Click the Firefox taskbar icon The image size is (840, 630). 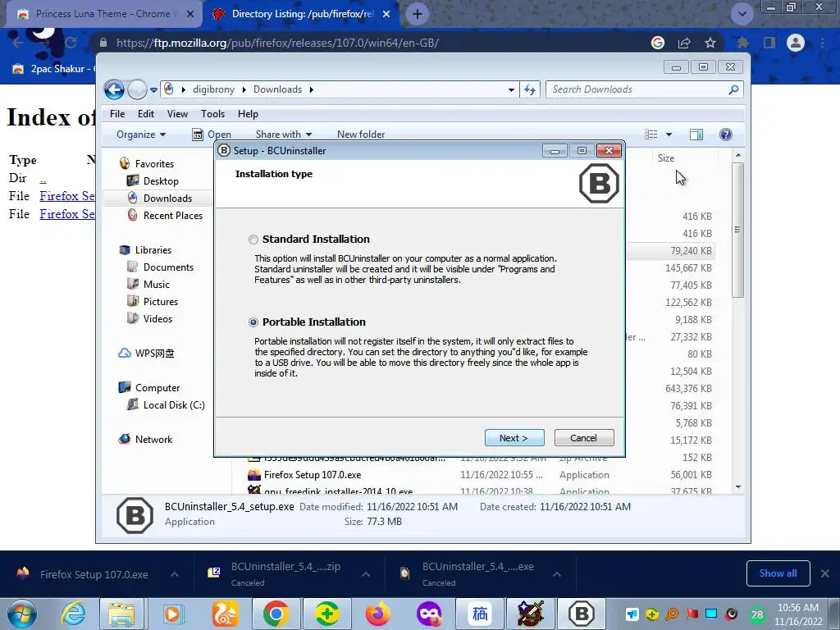click(x=377, y=614)
